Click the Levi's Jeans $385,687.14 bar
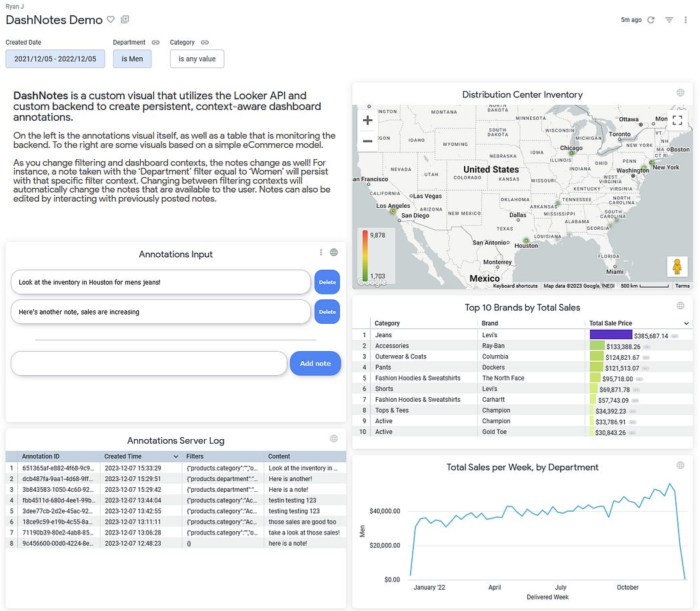The height and width of the screenshot is (611, 700). tap(611, 334)
